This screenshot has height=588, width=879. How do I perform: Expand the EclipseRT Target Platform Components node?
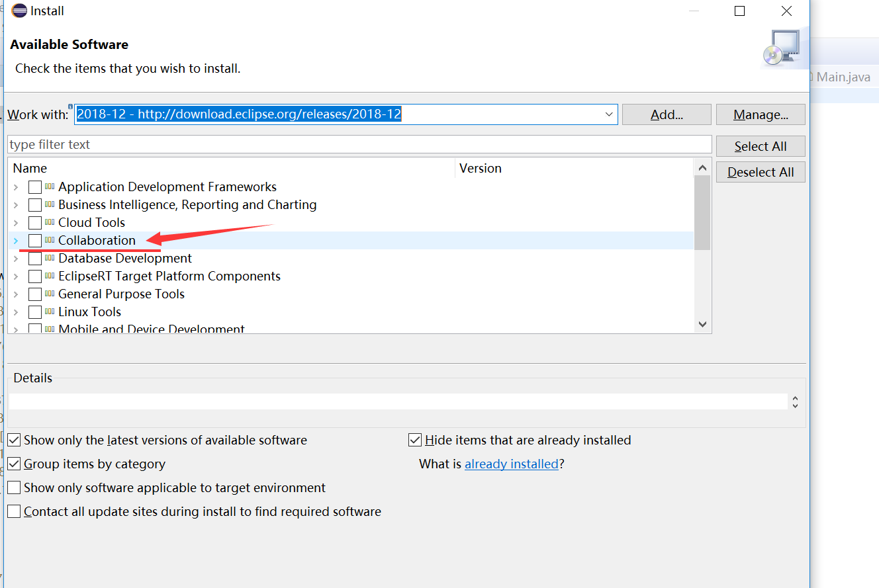15,276
